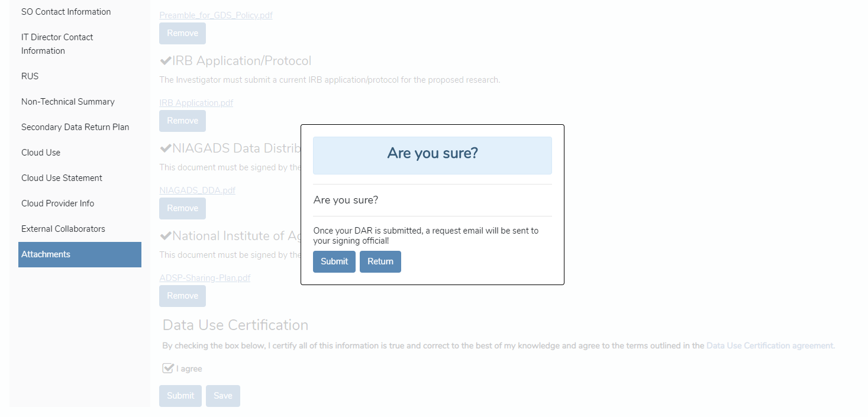Image resolution: width=868 pixels, height=417 pixels.
Task: Select RUS in the sidebar
Action: tap(30, 76)
